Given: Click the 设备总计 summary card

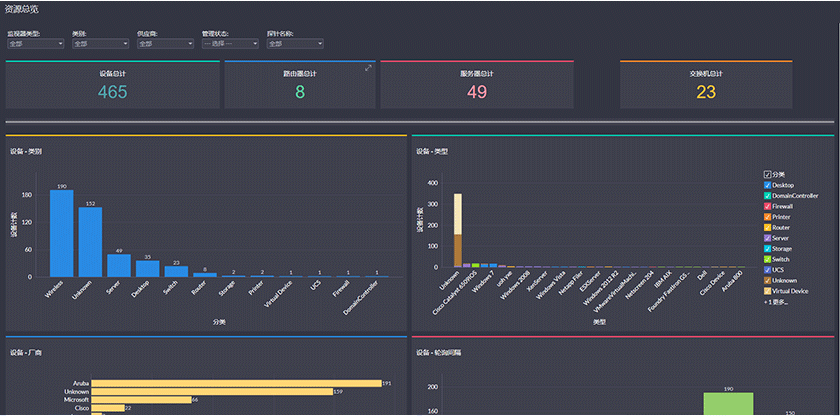Looking at the screenshot, I should [112, 85].
